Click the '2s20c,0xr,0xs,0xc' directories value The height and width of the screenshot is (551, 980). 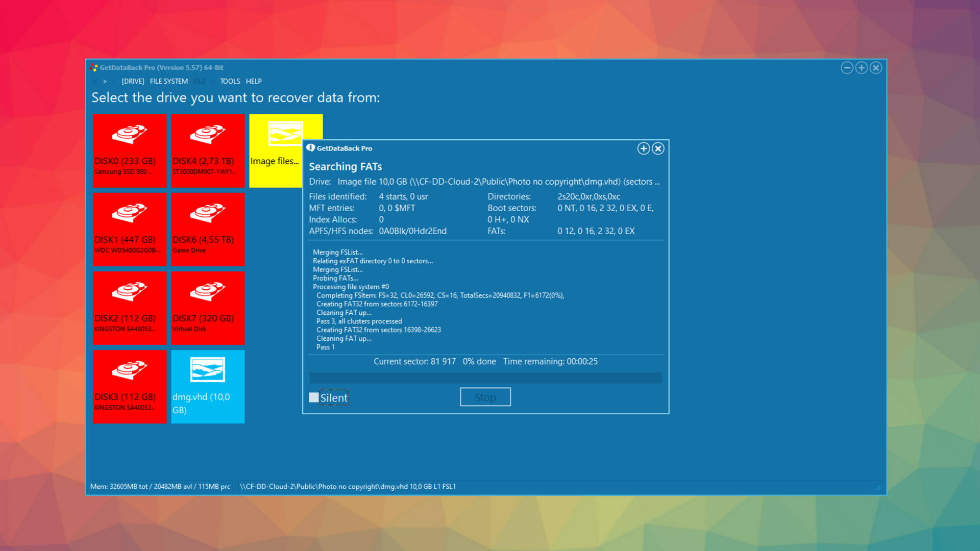point(589,196)
